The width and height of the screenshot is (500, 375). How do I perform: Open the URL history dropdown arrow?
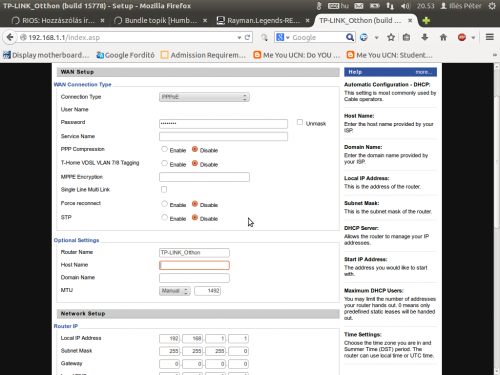coord(239,38)
